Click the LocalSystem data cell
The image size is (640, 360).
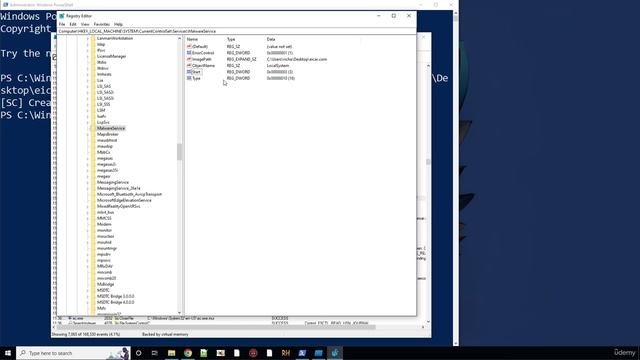coord(278,65)
